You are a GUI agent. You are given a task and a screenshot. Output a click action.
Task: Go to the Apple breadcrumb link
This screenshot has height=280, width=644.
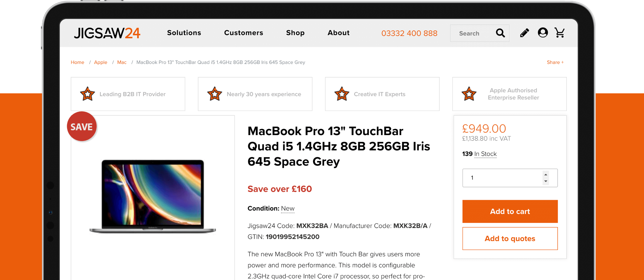pos(101,62)
